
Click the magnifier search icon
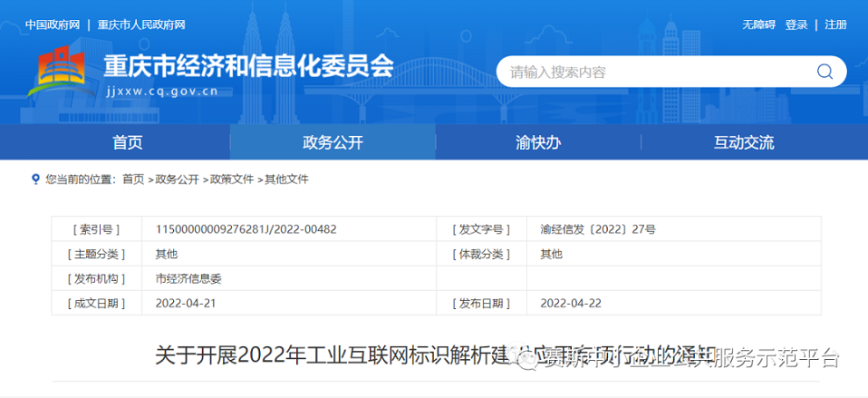825,73
